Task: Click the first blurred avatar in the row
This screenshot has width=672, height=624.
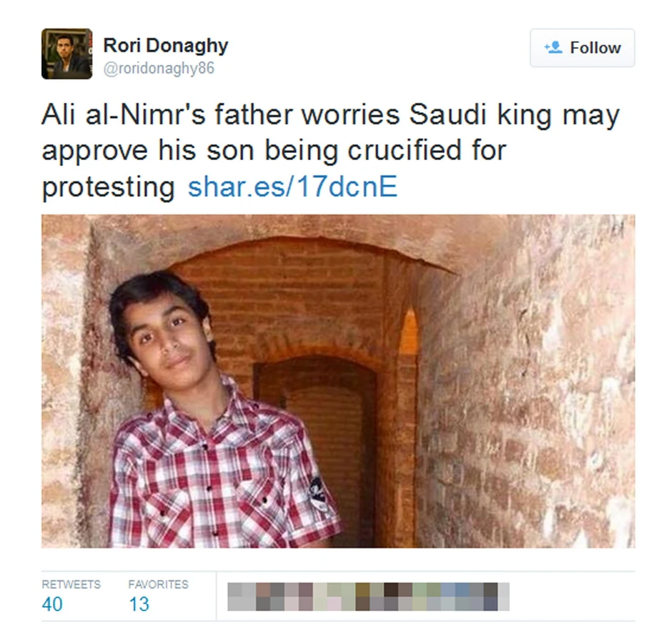Action: click(242, 597)
